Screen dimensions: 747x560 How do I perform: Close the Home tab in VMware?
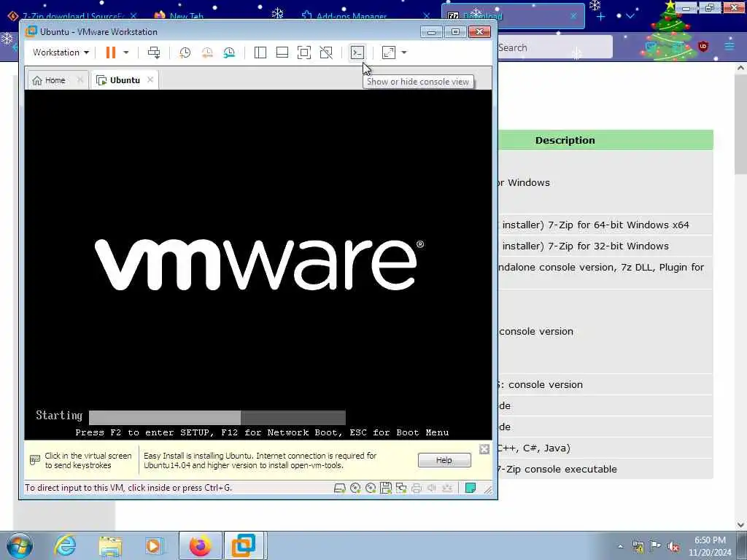tap(80, 79)
